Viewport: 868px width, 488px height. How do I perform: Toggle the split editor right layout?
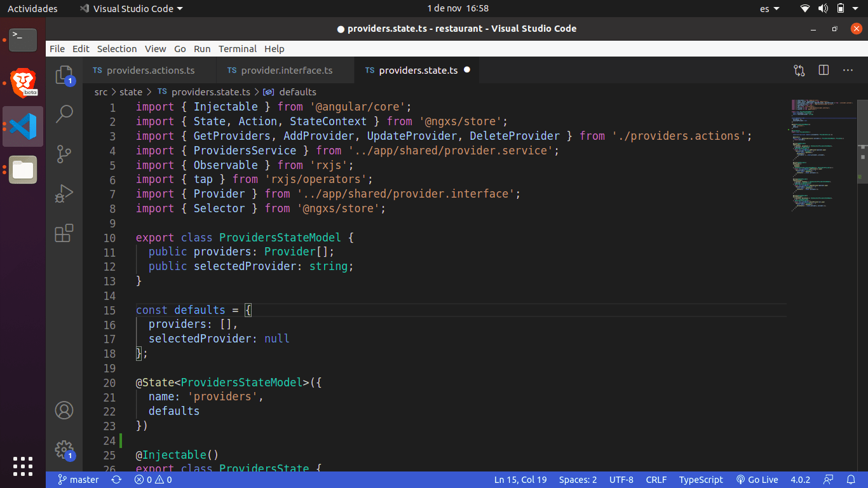click(824, 71)
